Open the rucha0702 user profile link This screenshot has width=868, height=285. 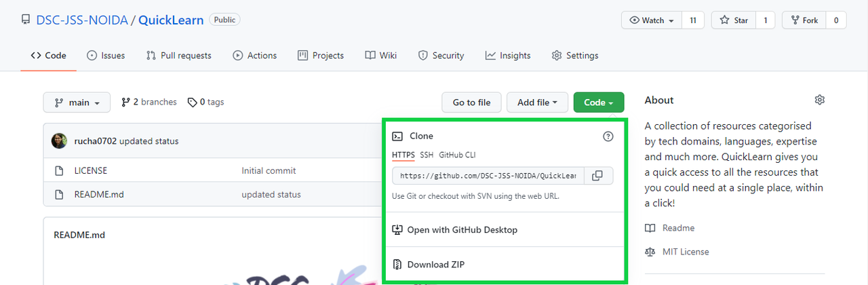click(96, 141)
